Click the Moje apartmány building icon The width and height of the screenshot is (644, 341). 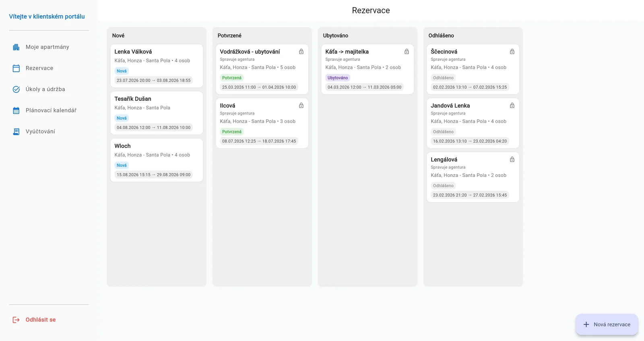point(16,47)
